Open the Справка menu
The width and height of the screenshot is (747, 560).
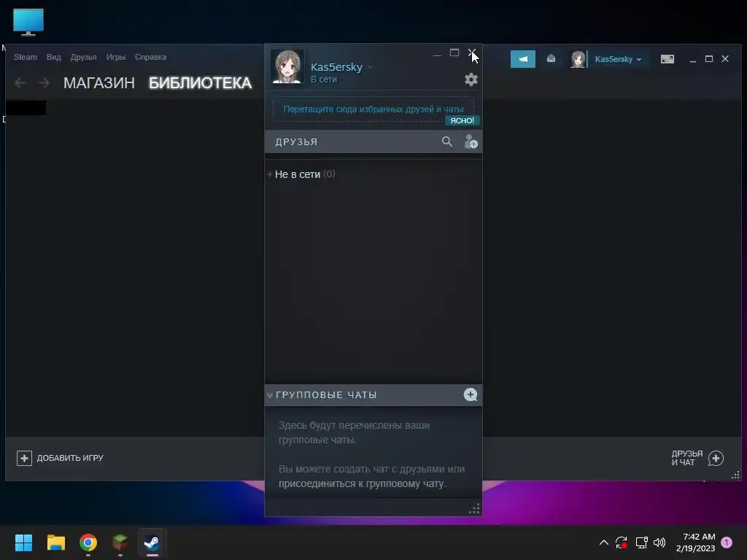point(150,57)
